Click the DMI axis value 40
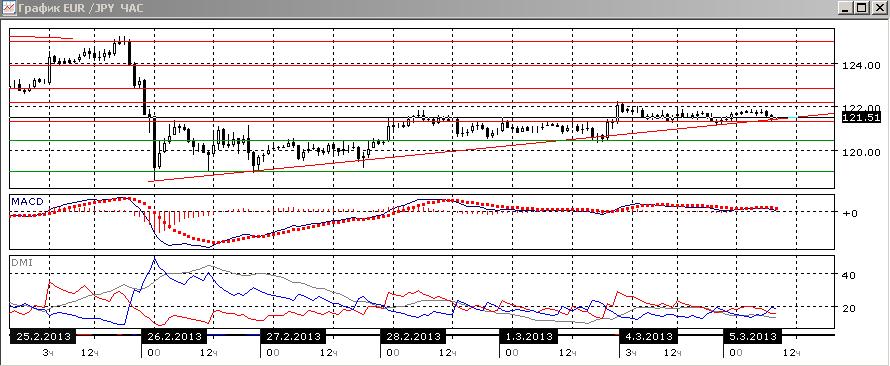The width and height of the screenshot is (890, 366). click(x=850, y=275)
